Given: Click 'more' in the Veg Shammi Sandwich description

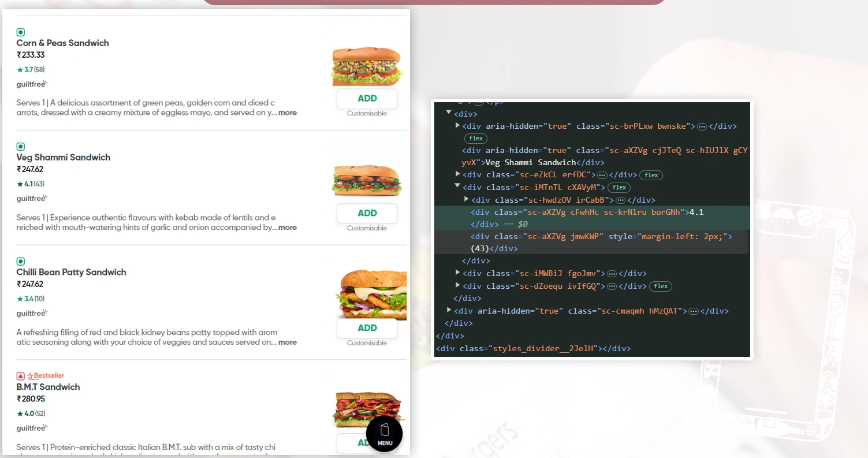Looking at the screenshot, I should click(288, 228).
